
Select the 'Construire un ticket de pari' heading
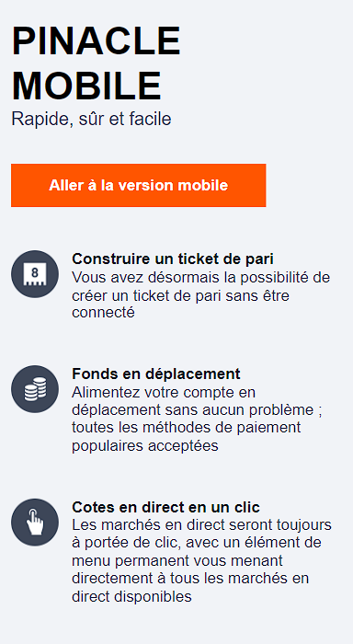(173, 259)
